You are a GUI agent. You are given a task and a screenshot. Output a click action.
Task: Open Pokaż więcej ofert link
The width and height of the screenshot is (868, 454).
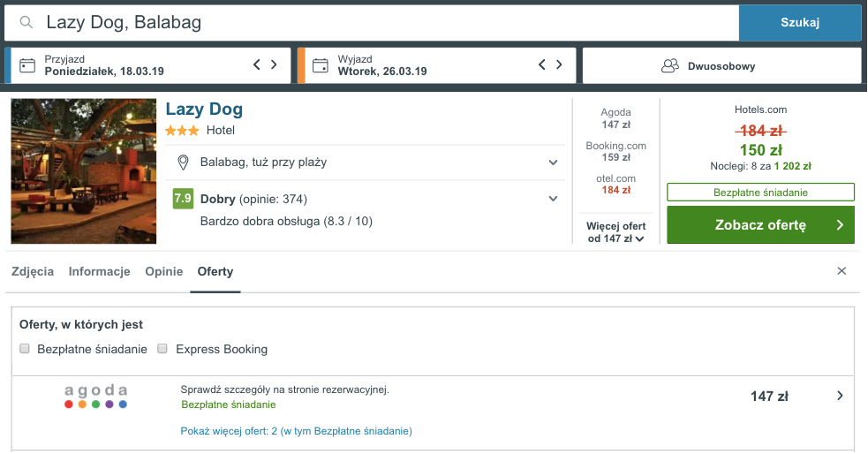pos(296,431)
